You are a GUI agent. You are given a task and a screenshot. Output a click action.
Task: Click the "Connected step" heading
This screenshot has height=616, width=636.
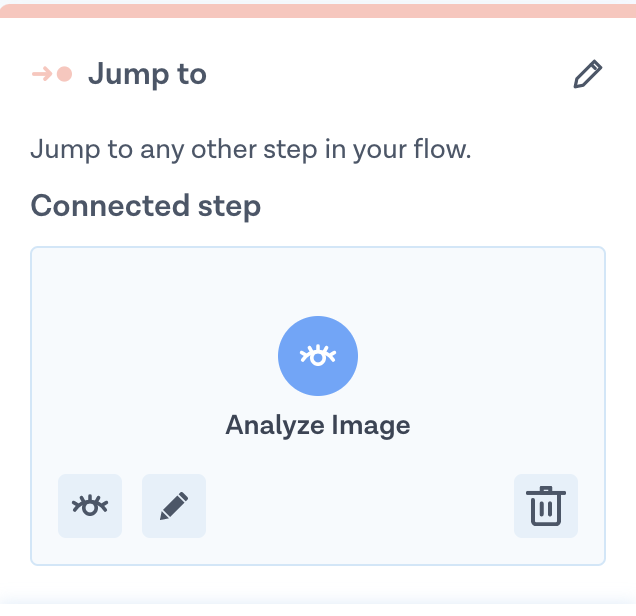pos(146,206)
